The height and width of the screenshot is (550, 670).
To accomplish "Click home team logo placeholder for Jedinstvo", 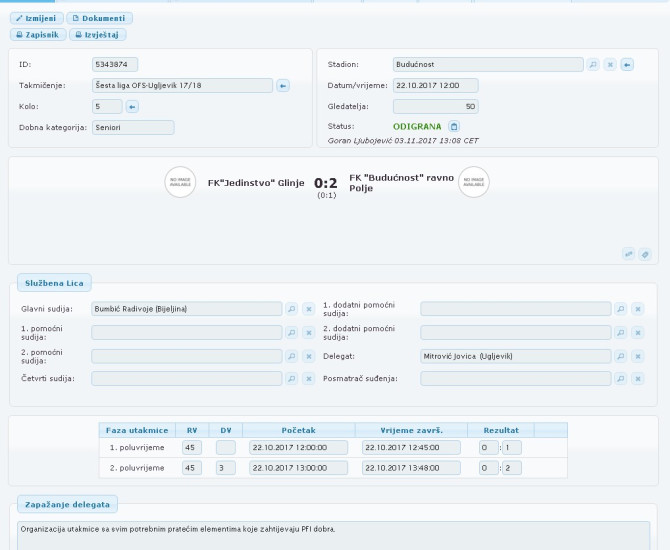I will [x=180, y=183].
